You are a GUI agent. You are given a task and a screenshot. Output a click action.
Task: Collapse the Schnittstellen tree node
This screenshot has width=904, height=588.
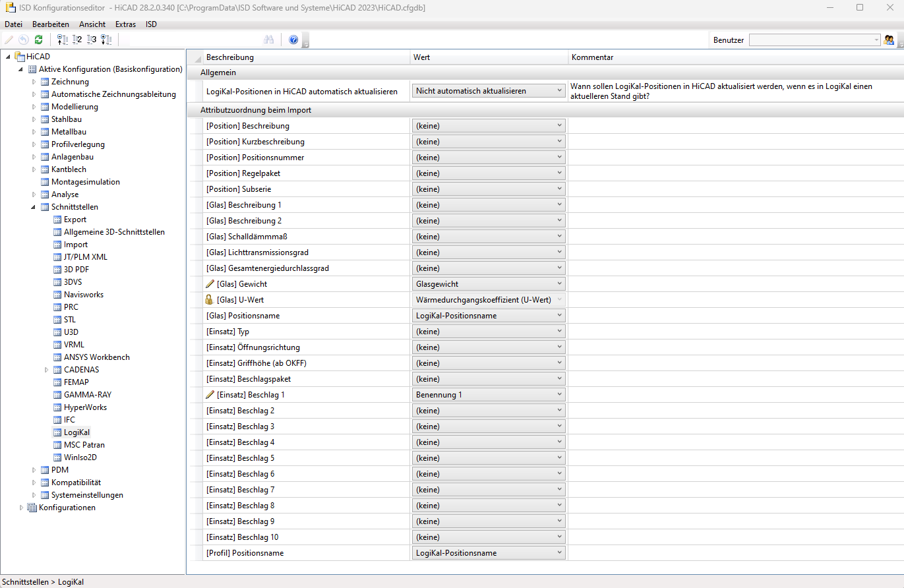pyautogui.click(x=34, y=207)
